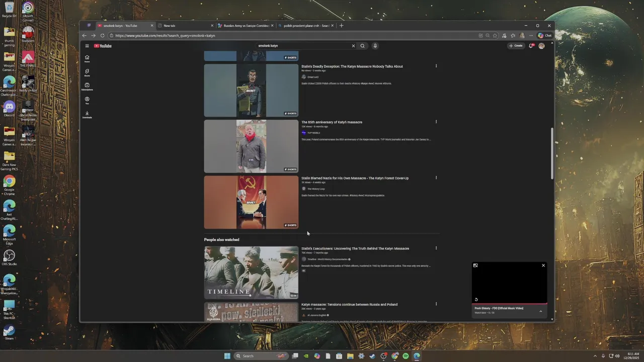
Task: Click the browser address bar URL
Action: point(165,36)
